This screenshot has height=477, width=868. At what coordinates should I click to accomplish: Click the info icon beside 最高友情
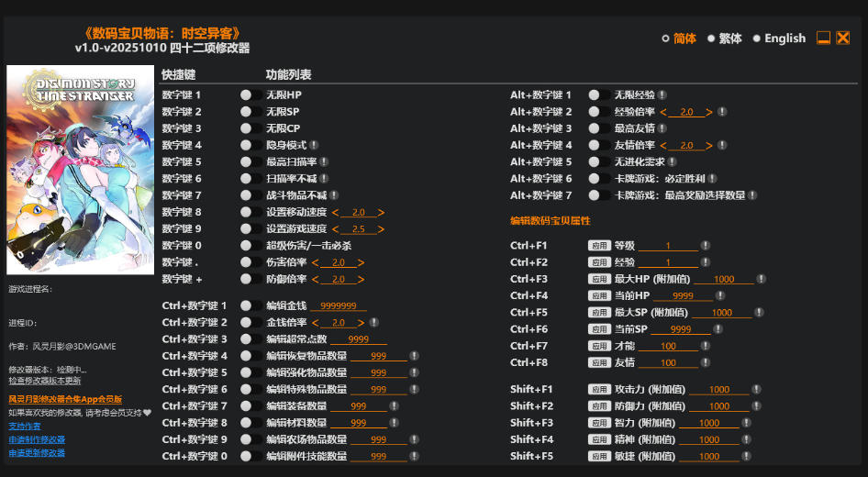click(x=662, y=128)
